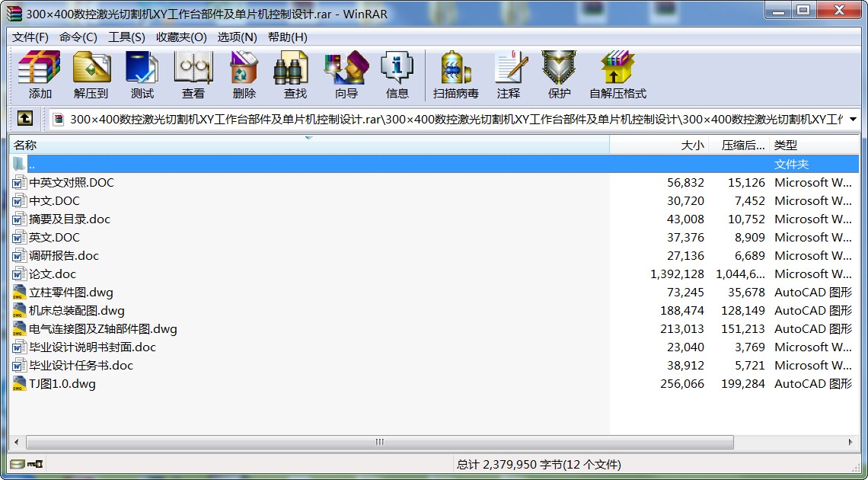Screen dimensions: 868x480
Task: Show archive 信息 (Info)
Action: pos(397,75)
